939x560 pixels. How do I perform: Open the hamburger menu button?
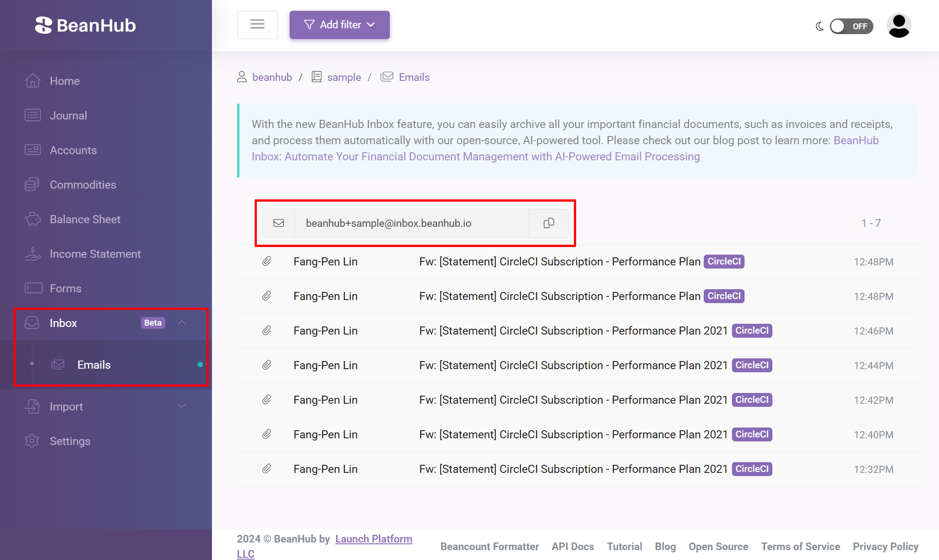pyautogui.click(x=257, y=25)
